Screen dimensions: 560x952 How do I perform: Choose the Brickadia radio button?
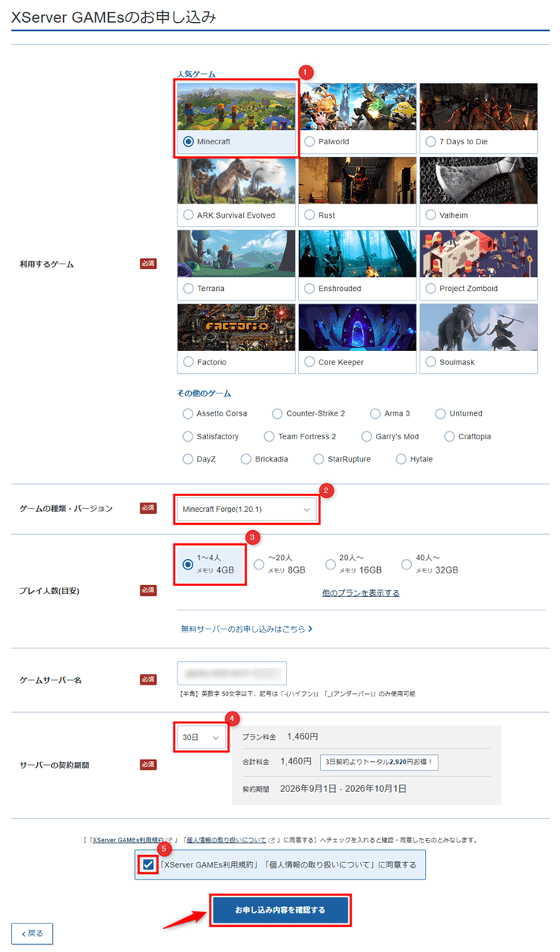(x=246, y=459)
